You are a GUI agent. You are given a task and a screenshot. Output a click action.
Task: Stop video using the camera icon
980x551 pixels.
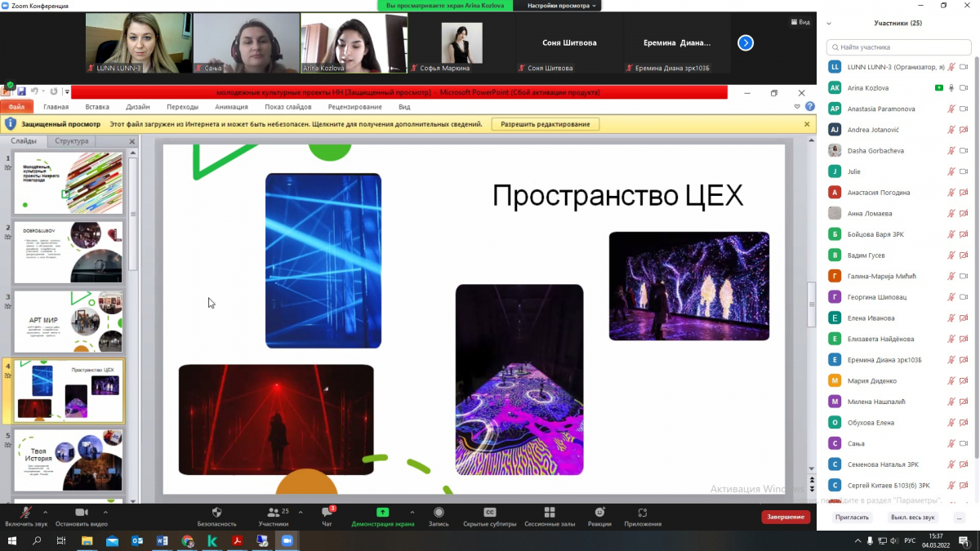pyautogui.click(x=81, y=512)
